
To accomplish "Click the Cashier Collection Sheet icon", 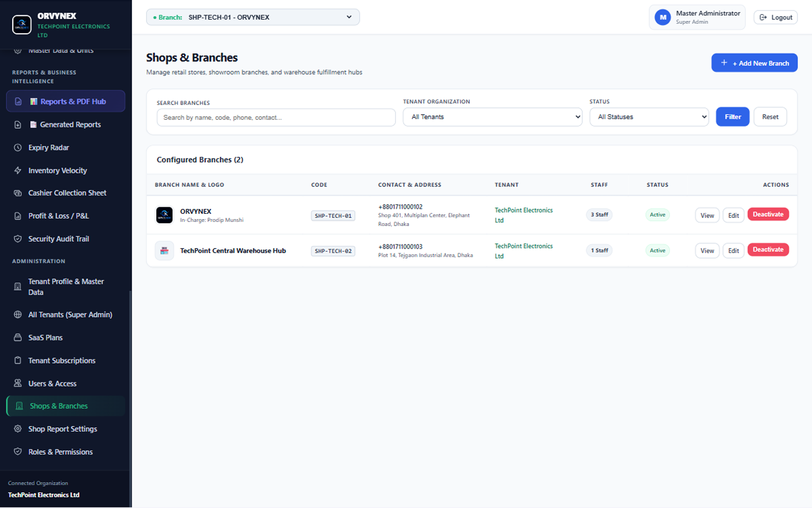I will coord(18,193).
